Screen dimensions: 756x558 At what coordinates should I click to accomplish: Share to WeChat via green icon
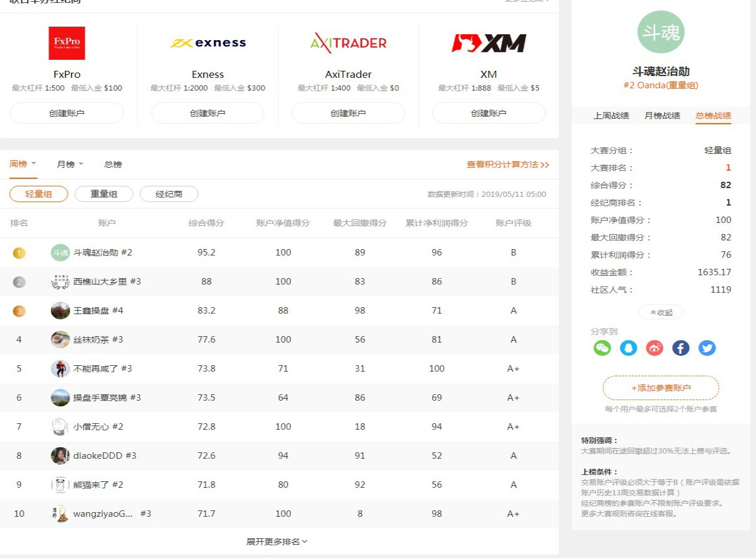point(602,348)
